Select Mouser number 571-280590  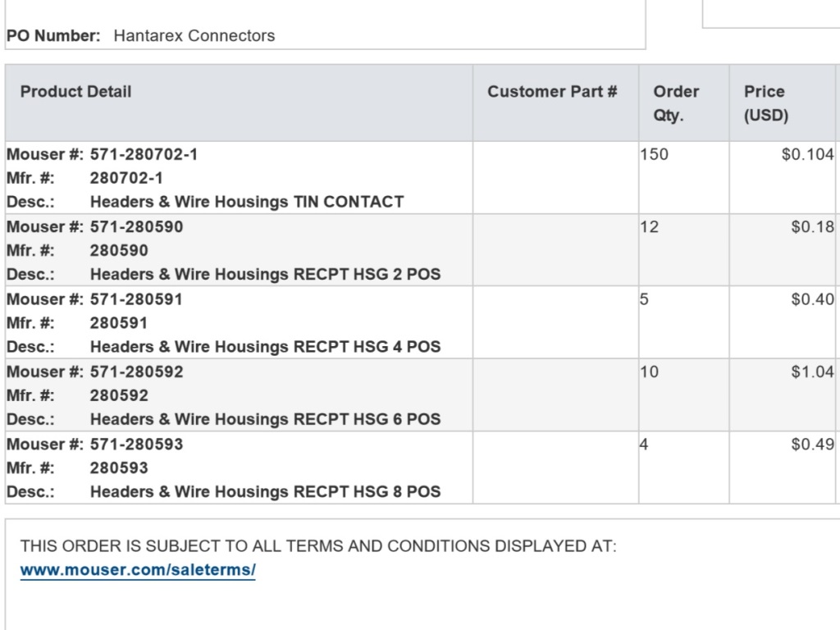(x=136, y=226)
